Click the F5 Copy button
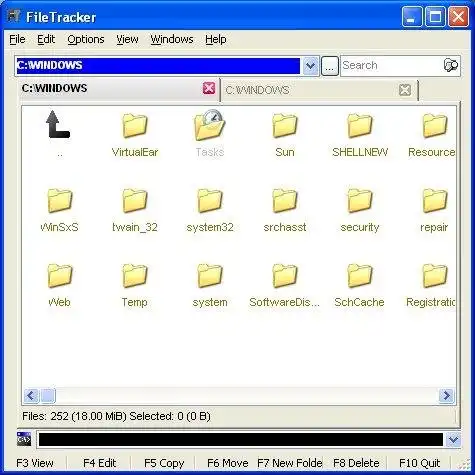The height and width of the screenshot is (475, 475). pyautogui.click(x=164, y=463)
